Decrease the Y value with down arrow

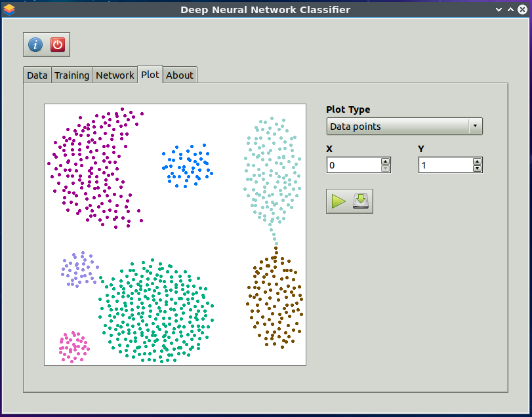(x=477, y=169)
